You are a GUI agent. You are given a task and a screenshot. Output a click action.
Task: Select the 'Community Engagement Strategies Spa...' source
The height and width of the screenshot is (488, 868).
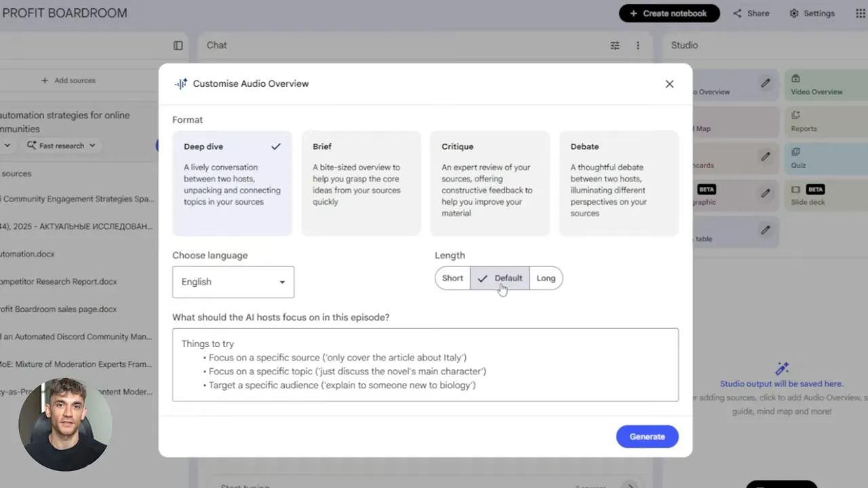78,199
